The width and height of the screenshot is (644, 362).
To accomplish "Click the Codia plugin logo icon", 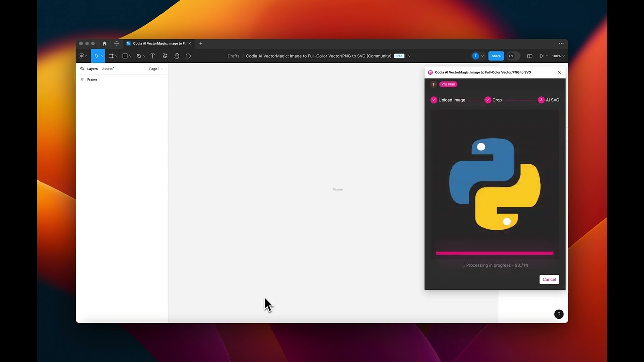I will click(430, 72).
